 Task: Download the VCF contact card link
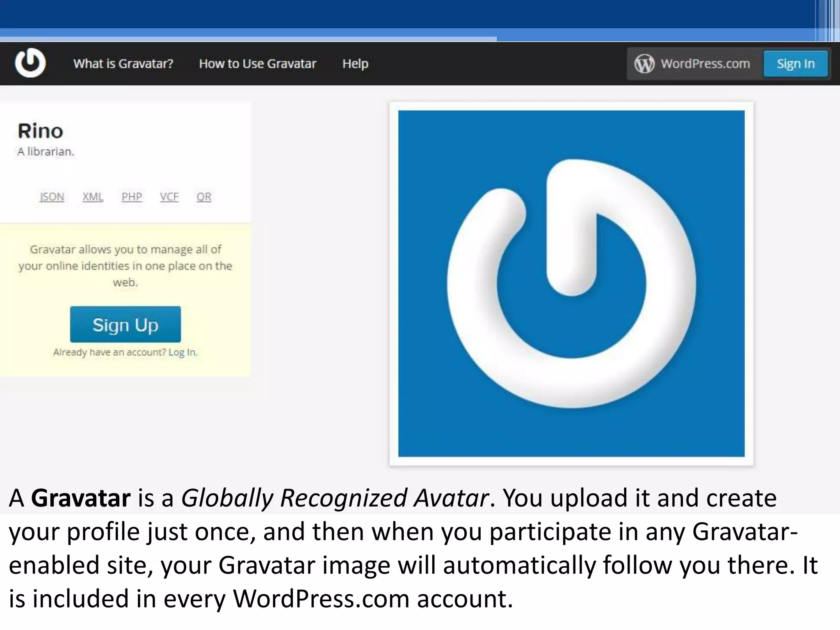tap(169, 197)
